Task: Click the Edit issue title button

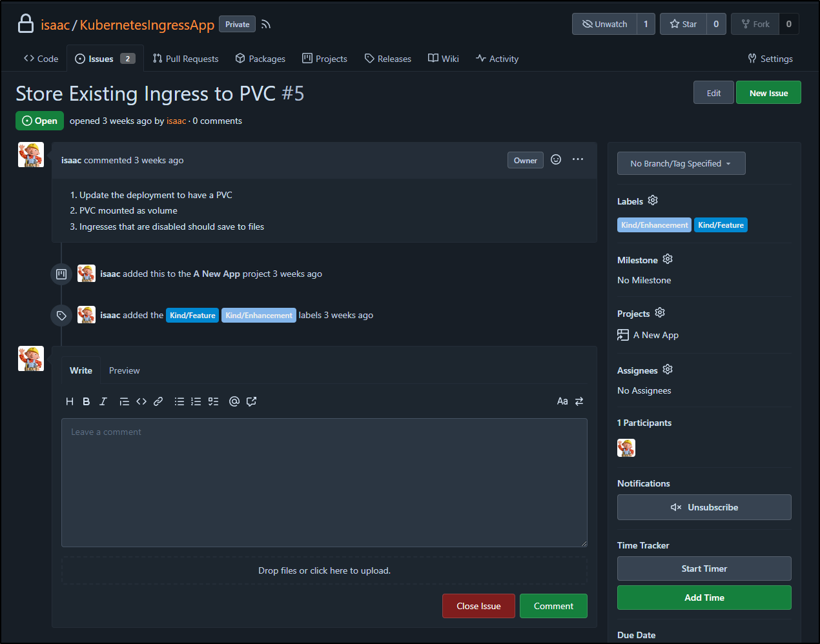Action: 713,92
